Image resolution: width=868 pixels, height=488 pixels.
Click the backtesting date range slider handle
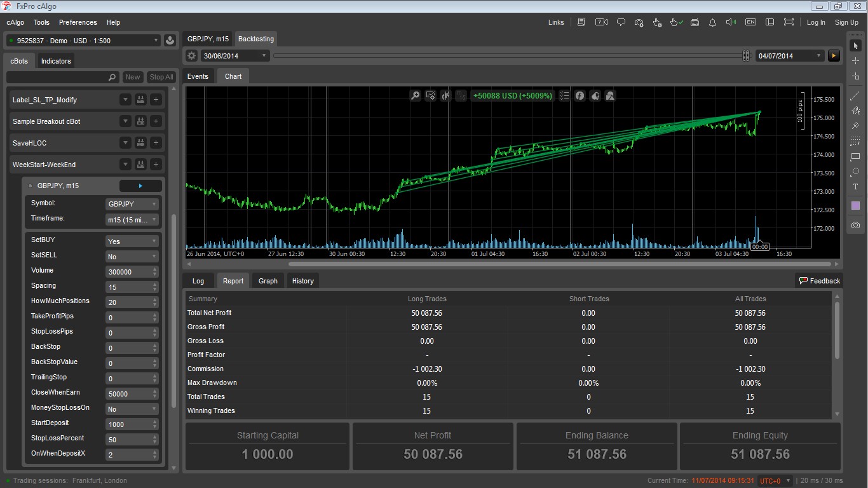point(747,56)
